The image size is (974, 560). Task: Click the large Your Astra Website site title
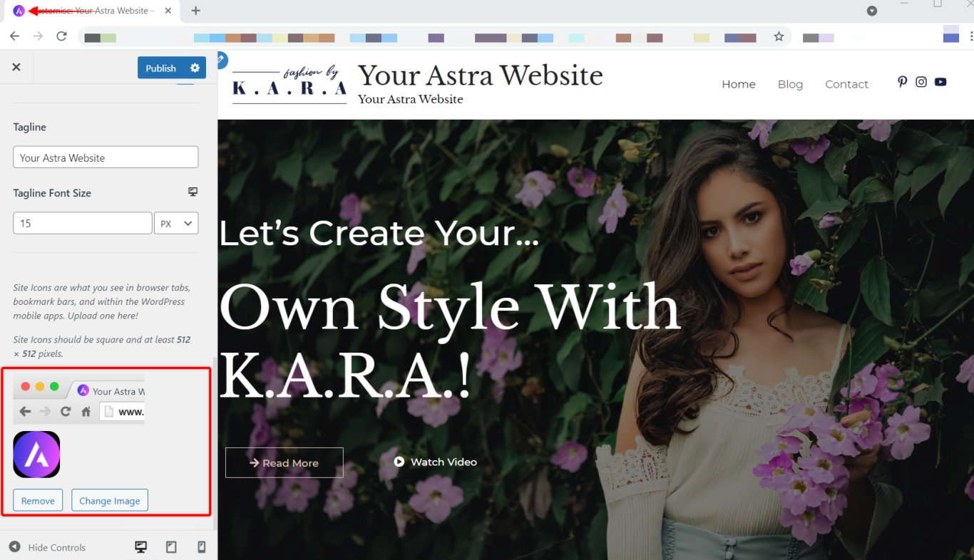pyautogui.click(x=481, y=75)
